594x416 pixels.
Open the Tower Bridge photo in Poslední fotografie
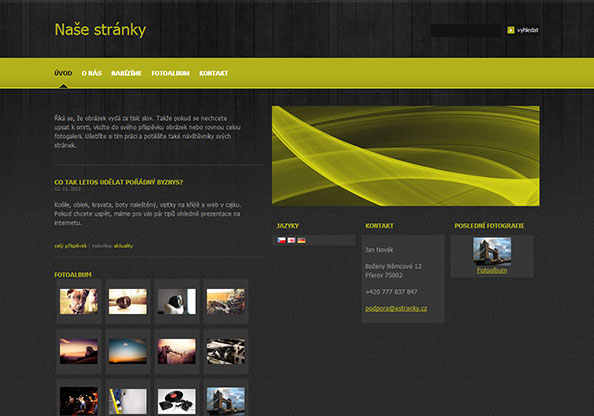[x=492, y=251]
